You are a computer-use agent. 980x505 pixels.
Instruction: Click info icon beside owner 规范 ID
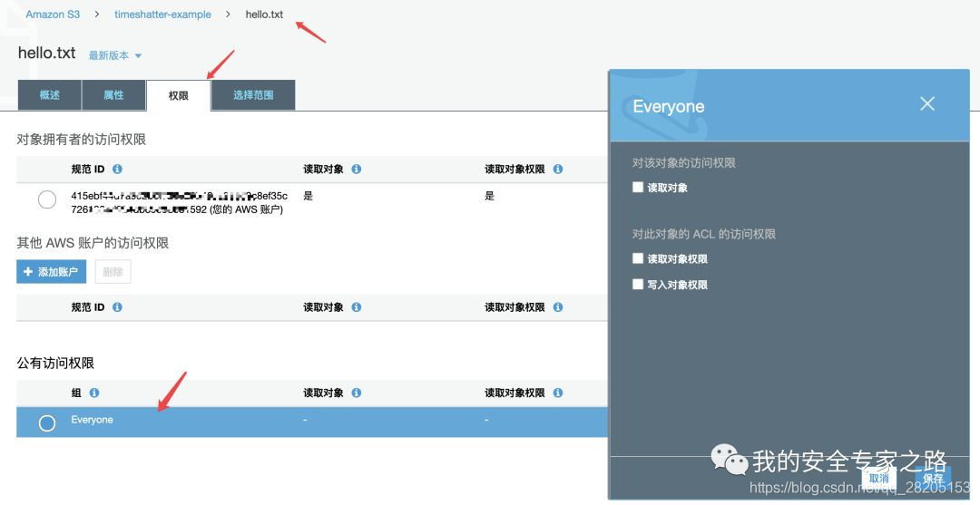pos(117,170)
